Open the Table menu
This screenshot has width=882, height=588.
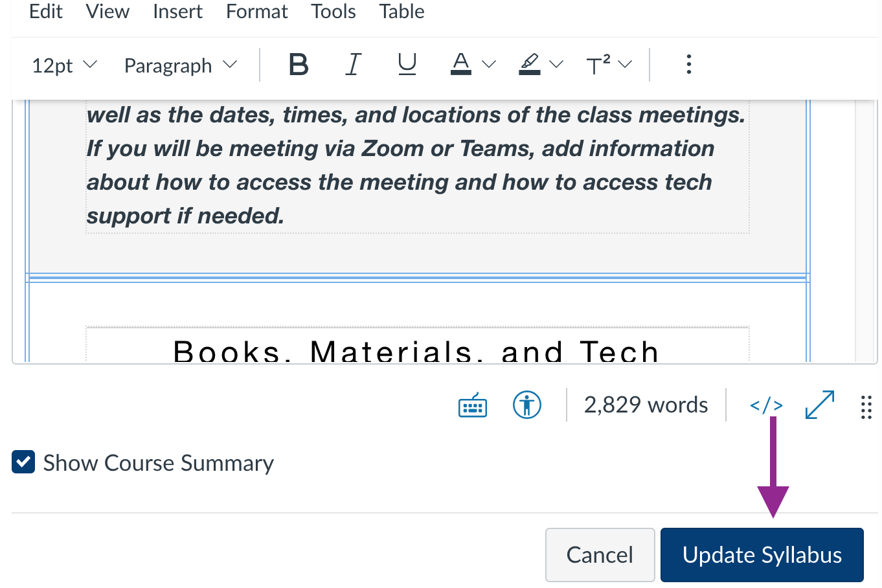(401, 11)
